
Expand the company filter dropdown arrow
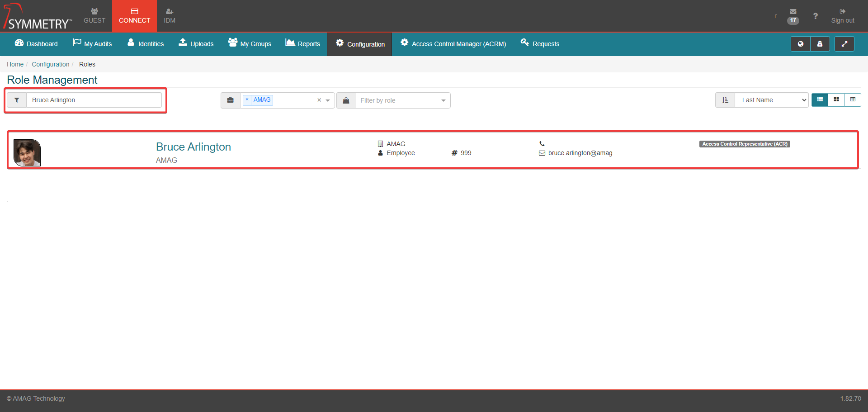pyautogui.click(x=328, y=100)
